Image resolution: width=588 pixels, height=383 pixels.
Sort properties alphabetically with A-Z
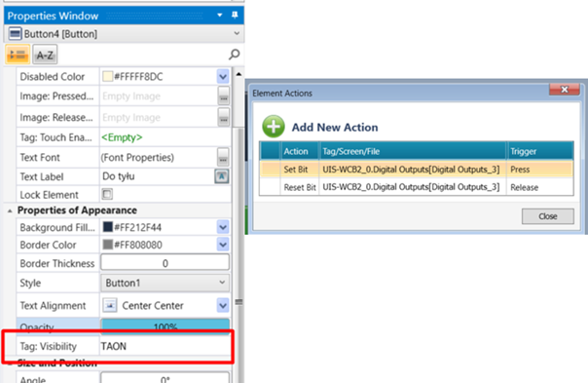[45, 55]
